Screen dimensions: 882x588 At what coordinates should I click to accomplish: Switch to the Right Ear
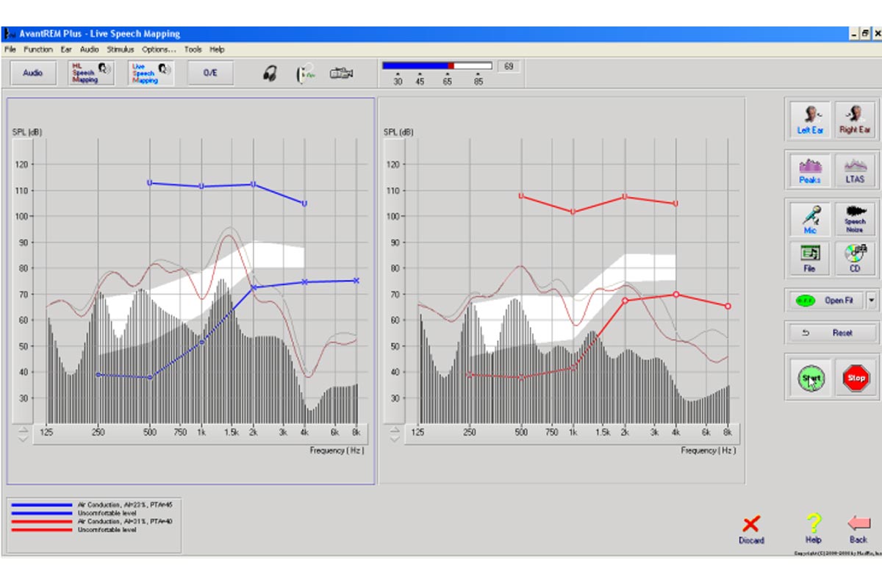coord(855,119)
